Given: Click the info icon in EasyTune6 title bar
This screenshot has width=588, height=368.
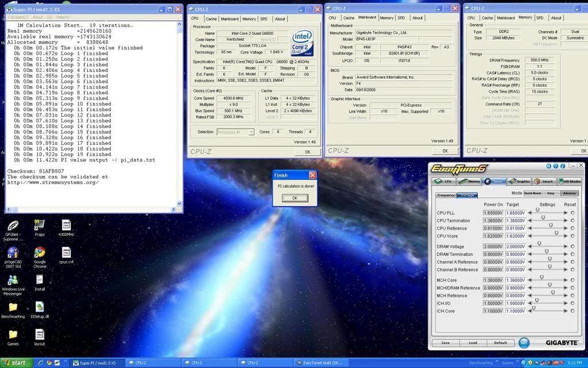Looking at the screenshot, I should [563, 166].
